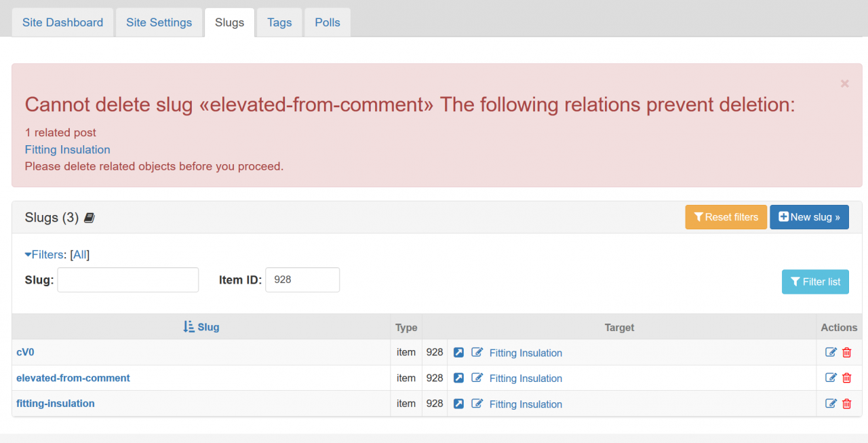Apply filters with Filter list button

(815, 282)
